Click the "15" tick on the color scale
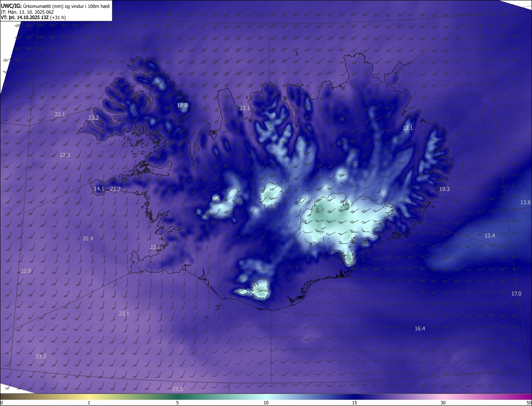The width and height of the screenshot is (532, 406). tap(355, 403)
